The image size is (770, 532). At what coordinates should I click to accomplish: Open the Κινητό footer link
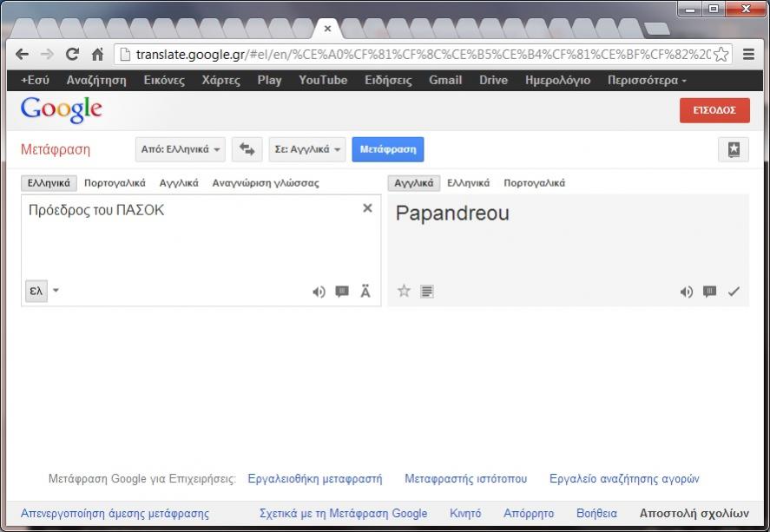(x=465, y=514)
